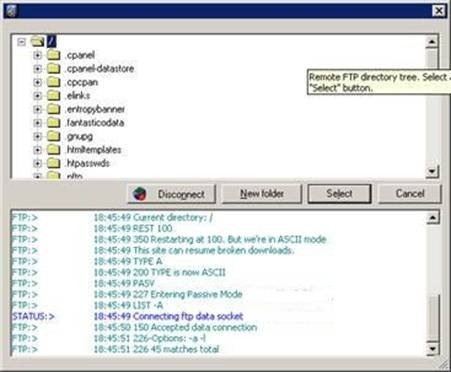Click the "350 Restarting at 100" log line

[210, 240]
